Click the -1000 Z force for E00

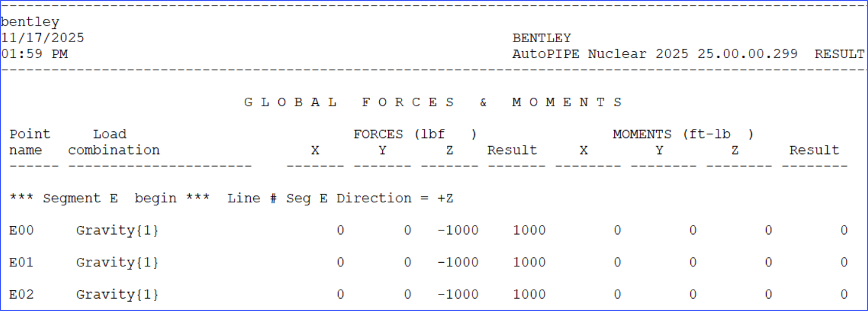pos(458,230)
